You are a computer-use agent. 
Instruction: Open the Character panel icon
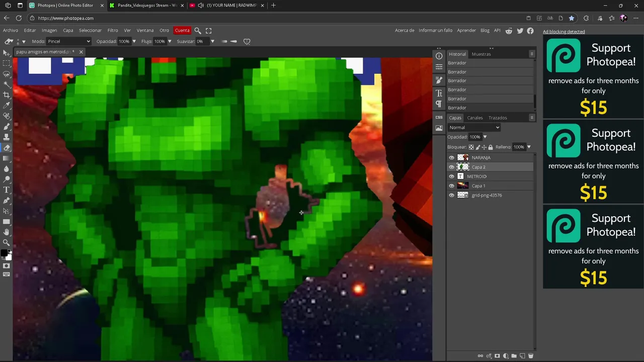coord(439,93)
